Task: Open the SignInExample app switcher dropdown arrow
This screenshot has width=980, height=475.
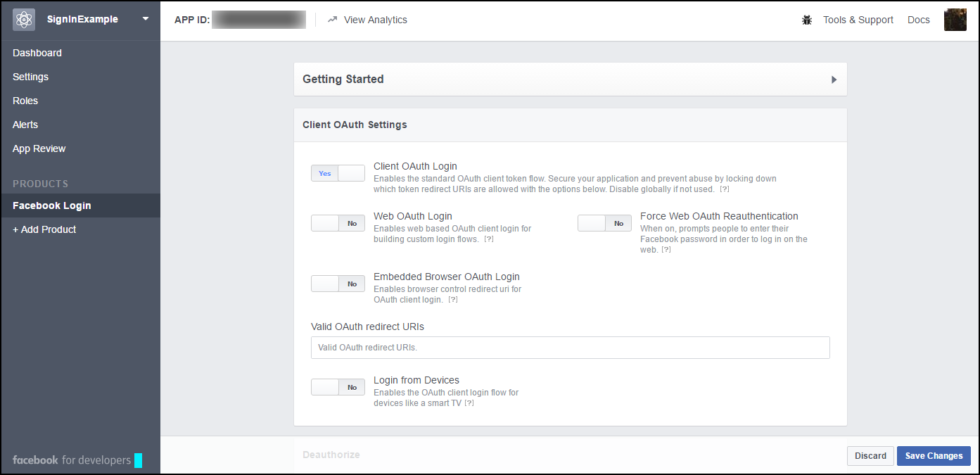Action: [146, 19]
